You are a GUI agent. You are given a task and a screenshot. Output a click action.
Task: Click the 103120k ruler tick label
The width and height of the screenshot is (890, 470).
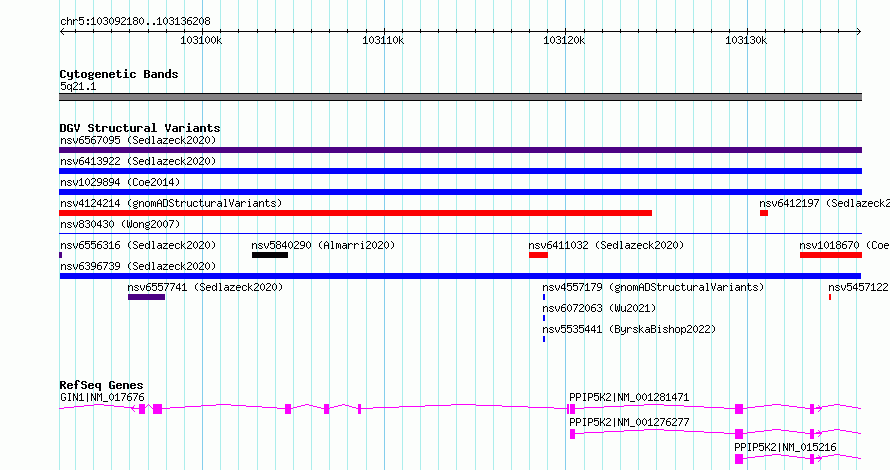point(564,40)
